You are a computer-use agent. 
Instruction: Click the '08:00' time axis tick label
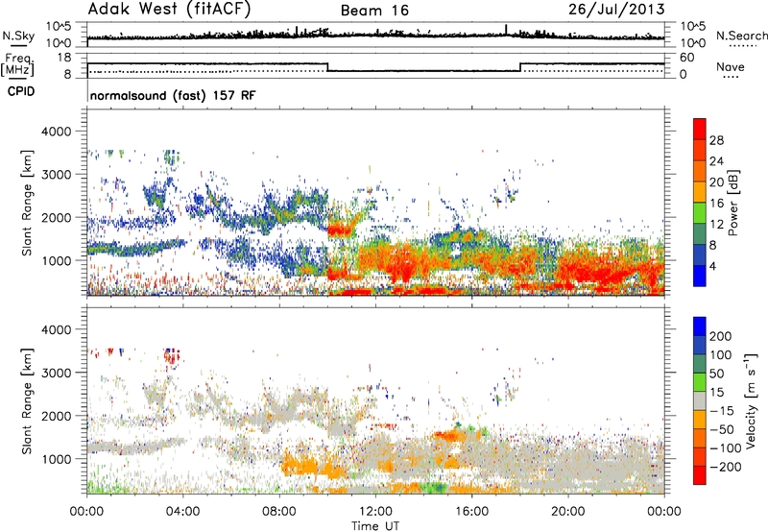click(x=278, y=512)
